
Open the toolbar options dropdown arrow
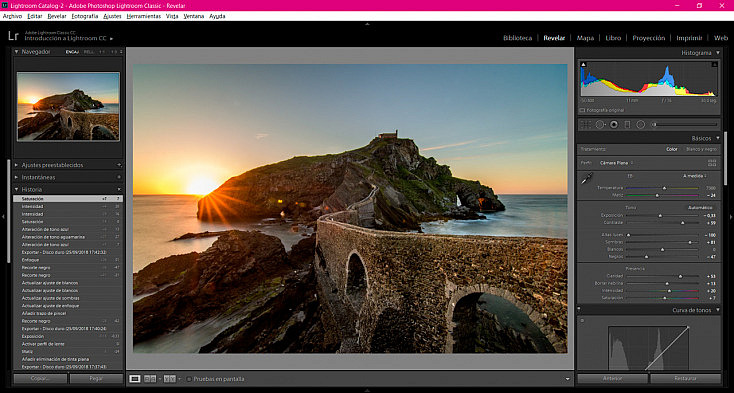(568, 379)
